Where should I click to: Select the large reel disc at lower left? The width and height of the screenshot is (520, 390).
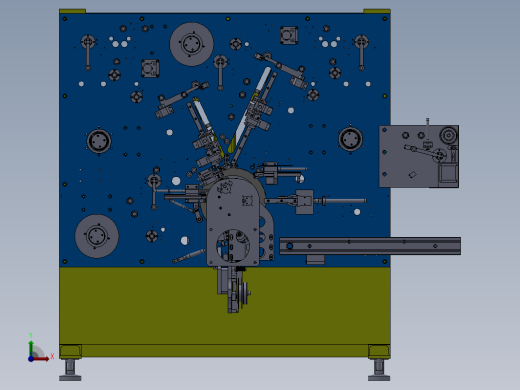[x=97, y=236]
